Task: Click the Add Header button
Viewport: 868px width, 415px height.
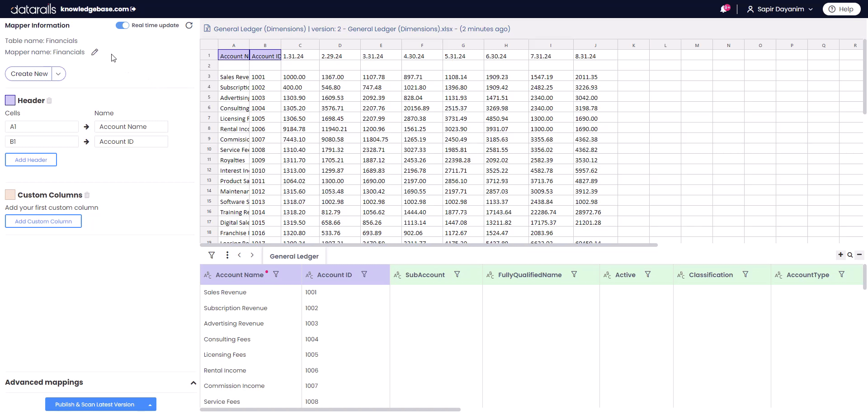Action: pos(31,160)
